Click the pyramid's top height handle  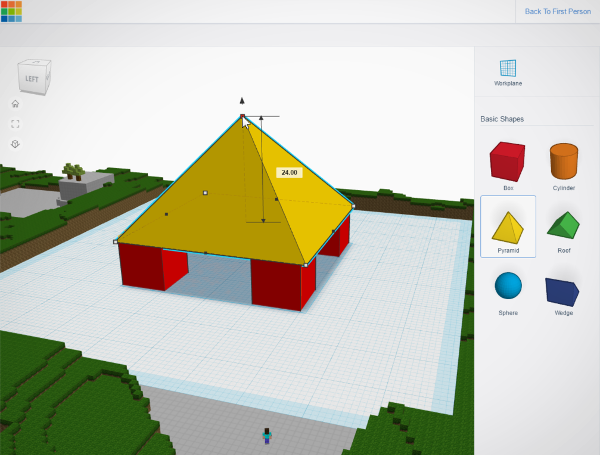click(242, 117)
